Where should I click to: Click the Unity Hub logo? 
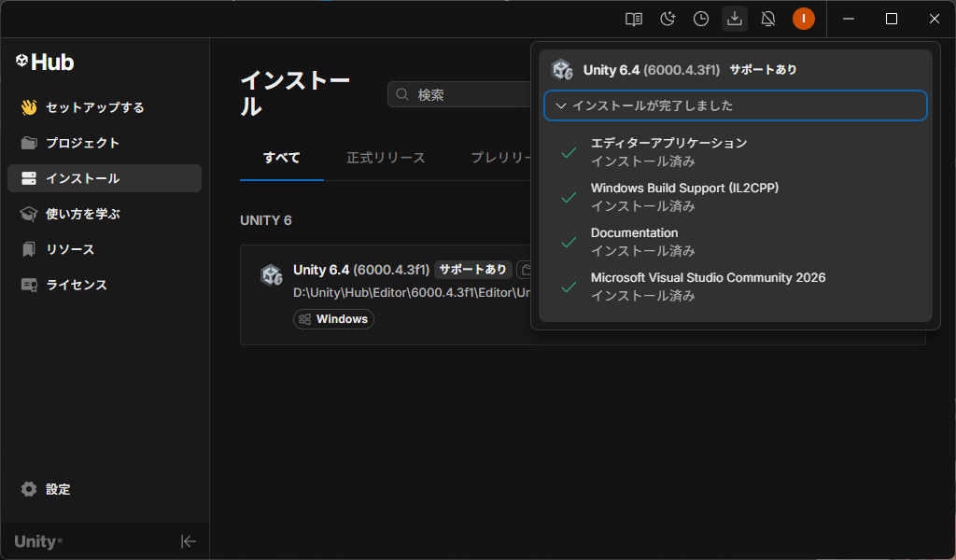45,63
